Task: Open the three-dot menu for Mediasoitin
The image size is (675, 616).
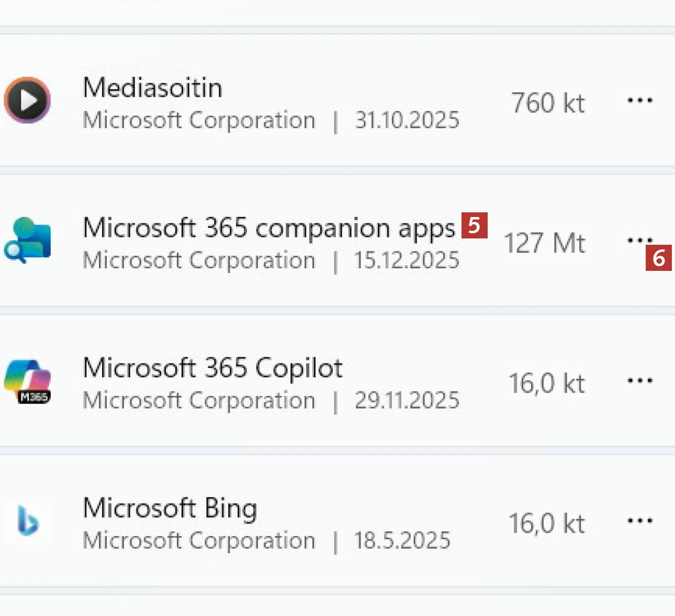Action: (x=639, y=100)
